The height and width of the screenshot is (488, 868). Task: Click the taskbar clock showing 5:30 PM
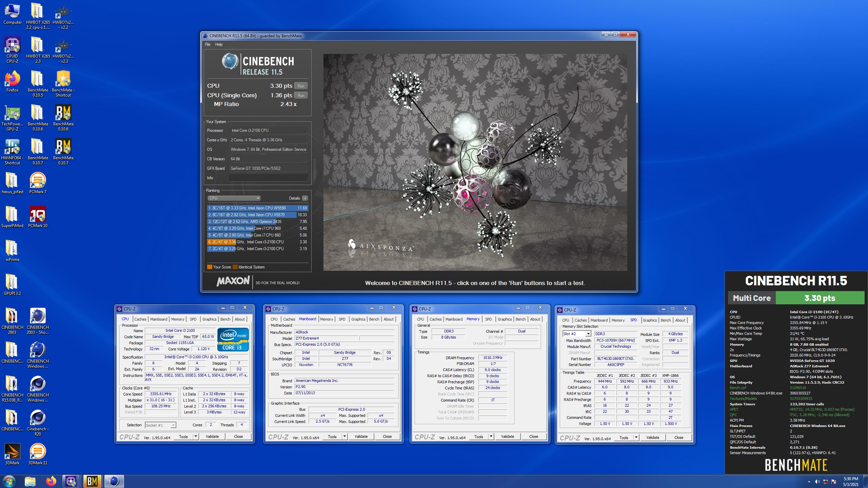pos(850,482)
